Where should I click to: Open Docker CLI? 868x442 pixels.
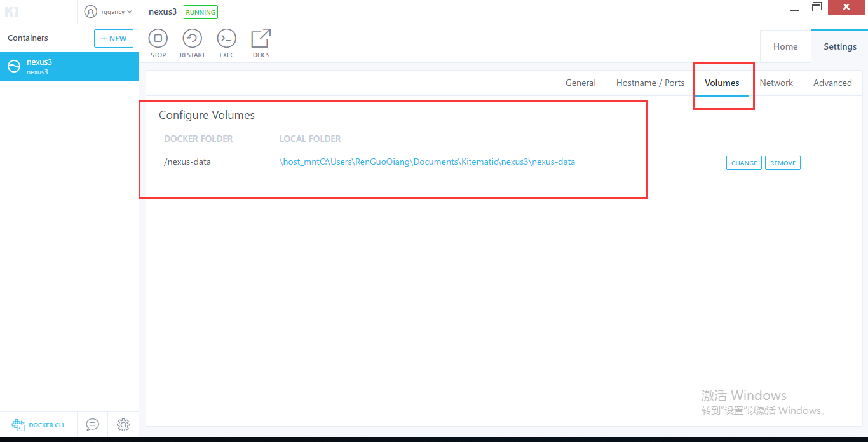(x=38, y=425)
